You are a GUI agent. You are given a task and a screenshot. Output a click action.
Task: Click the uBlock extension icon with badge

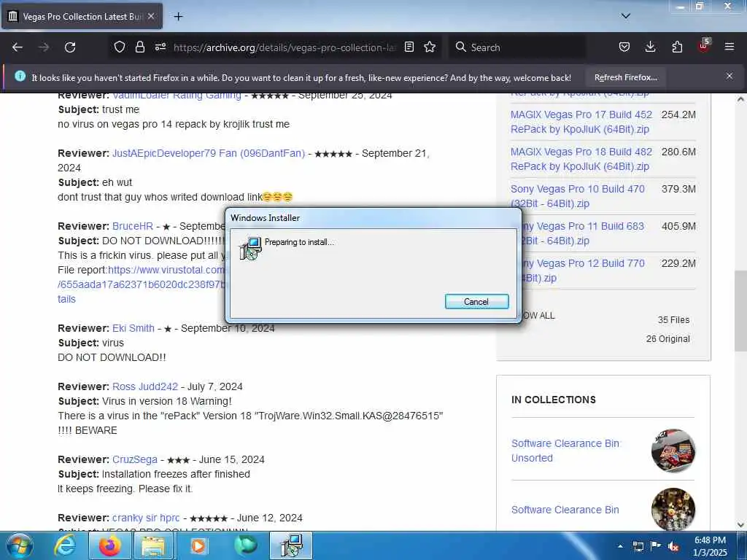coord(704,46)
